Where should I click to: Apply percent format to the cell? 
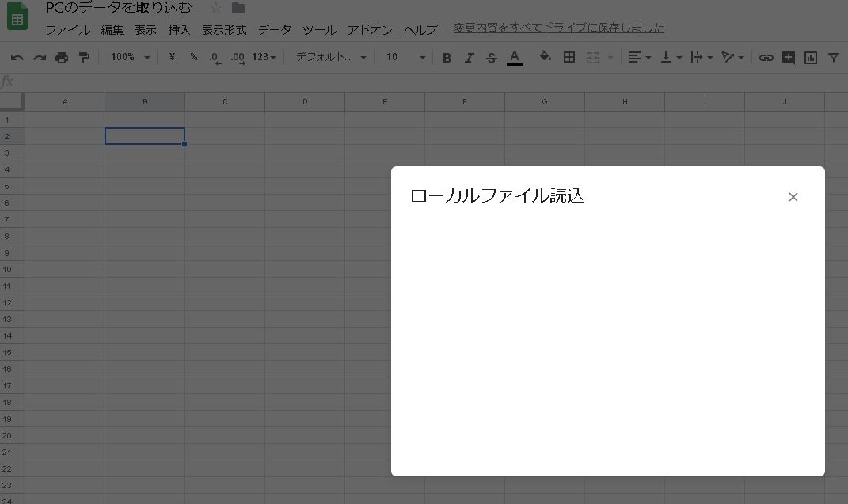point(194,57)
